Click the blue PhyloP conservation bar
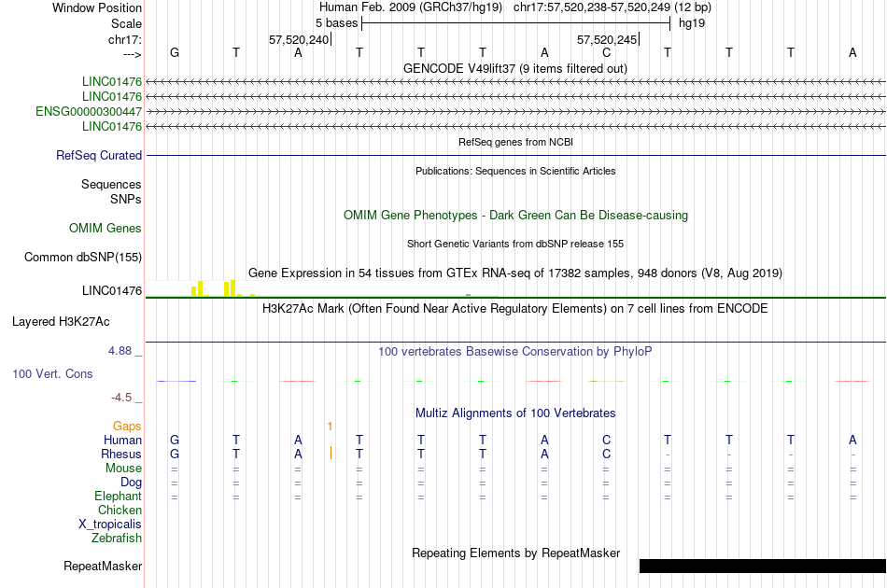The height and width of the screenshot is (588, 887). (x=176, y=381)
